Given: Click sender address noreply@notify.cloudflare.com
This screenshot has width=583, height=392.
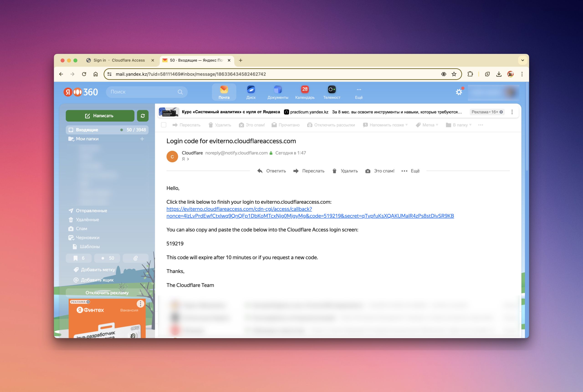Looking at the screenshot, I should (236, 153).
